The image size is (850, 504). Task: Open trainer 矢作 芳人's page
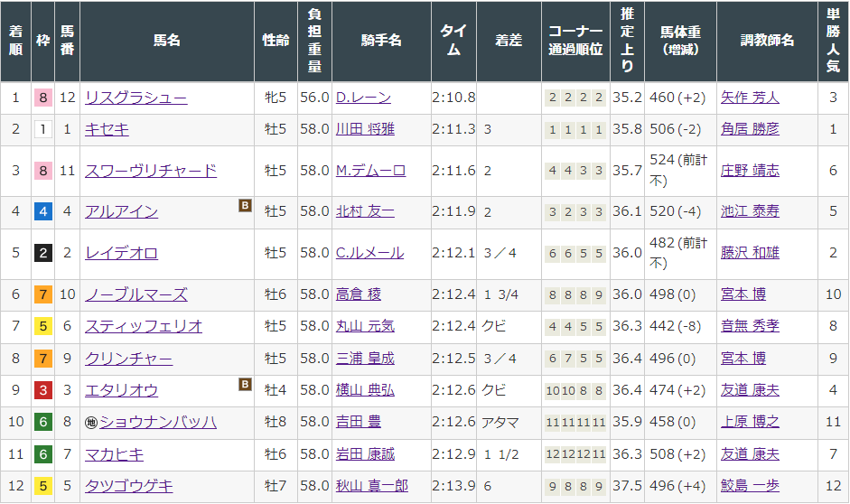click(x=750, y=98)
